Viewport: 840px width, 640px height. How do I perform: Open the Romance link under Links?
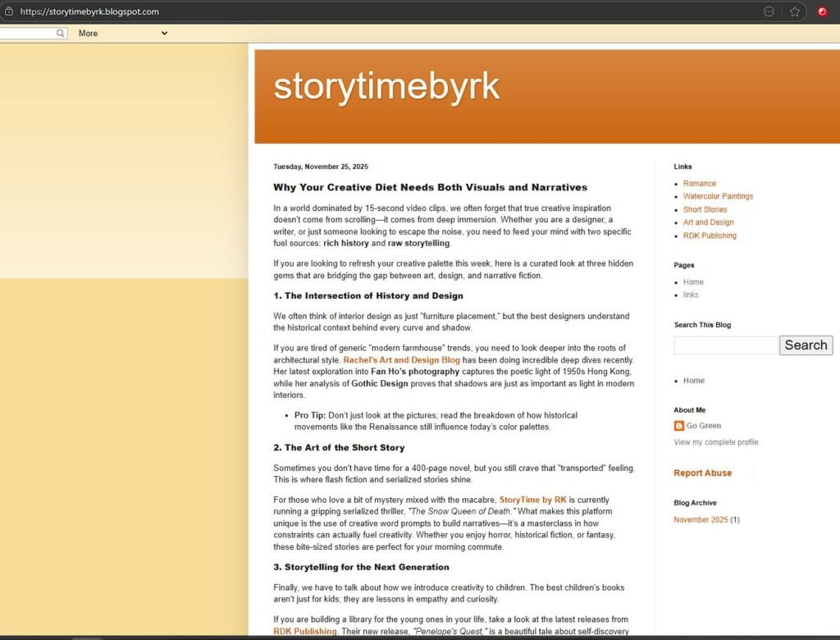pos(699,183)
